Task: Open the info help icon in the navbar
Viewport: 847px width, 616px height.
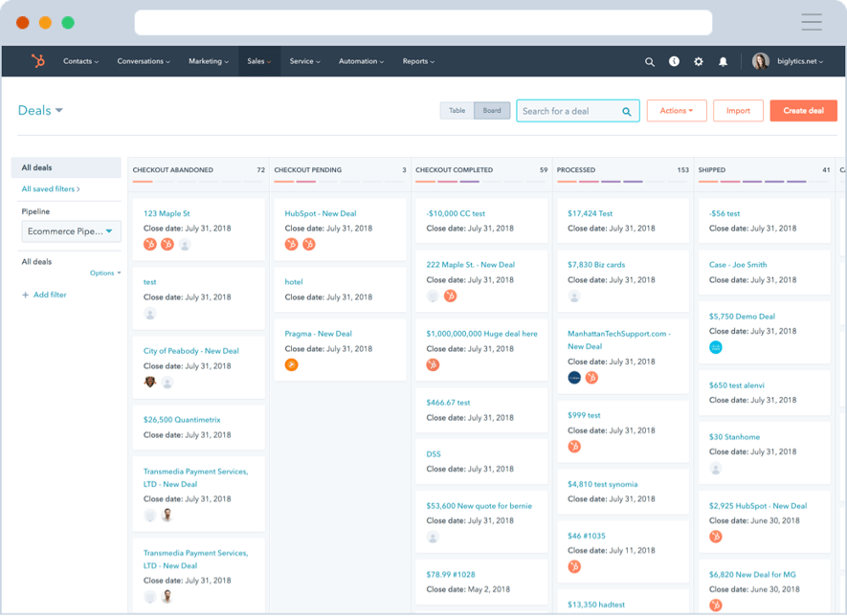Action: [674, 61]
